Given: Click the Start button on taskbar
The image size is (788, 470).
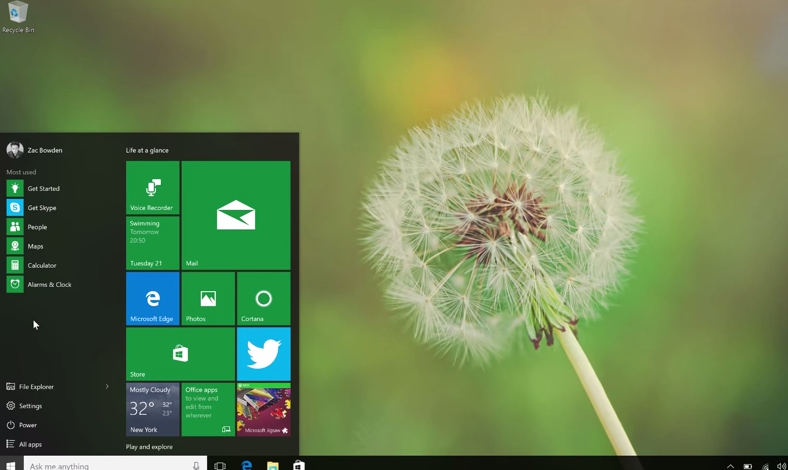Looking at the screenshot, I should [11, 465].
